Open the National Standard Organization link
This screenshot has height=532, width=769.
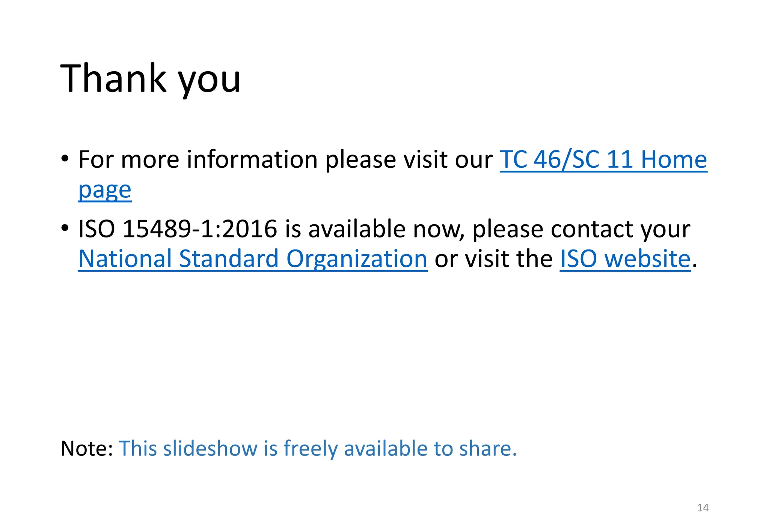coord(253,259)
